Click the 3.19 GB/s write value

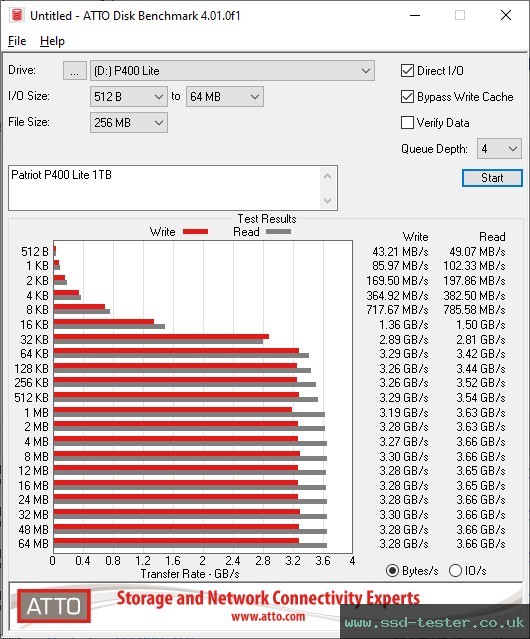click(404, 412)
